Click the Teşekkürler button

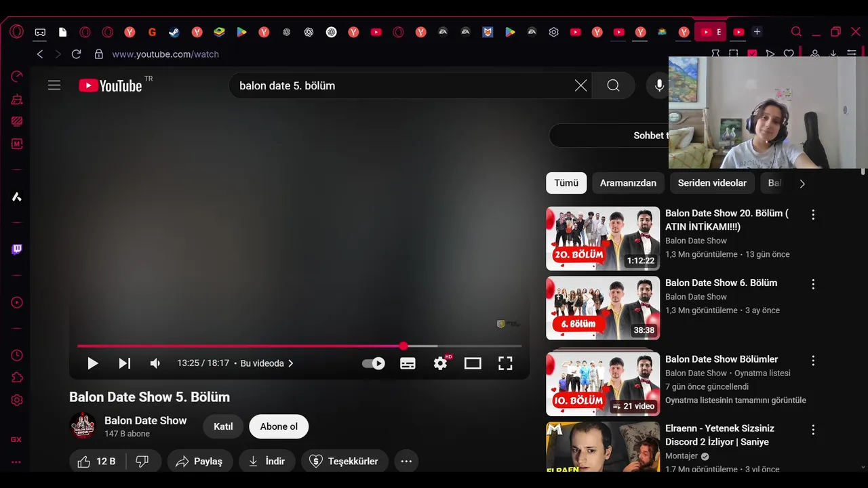coord(344,462)
